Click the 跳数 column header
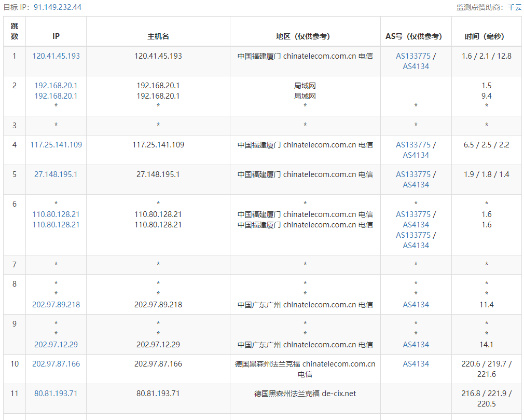The width and height of the screenshot is (524, 420). point(15,31)
